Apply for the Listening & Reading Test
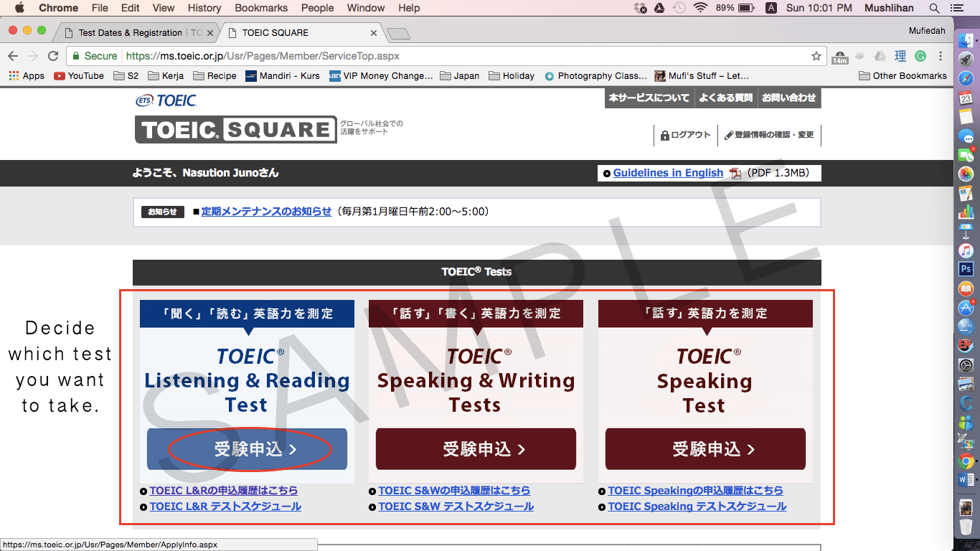The width and height of the screenshot is (980, 551). [247, 449]
